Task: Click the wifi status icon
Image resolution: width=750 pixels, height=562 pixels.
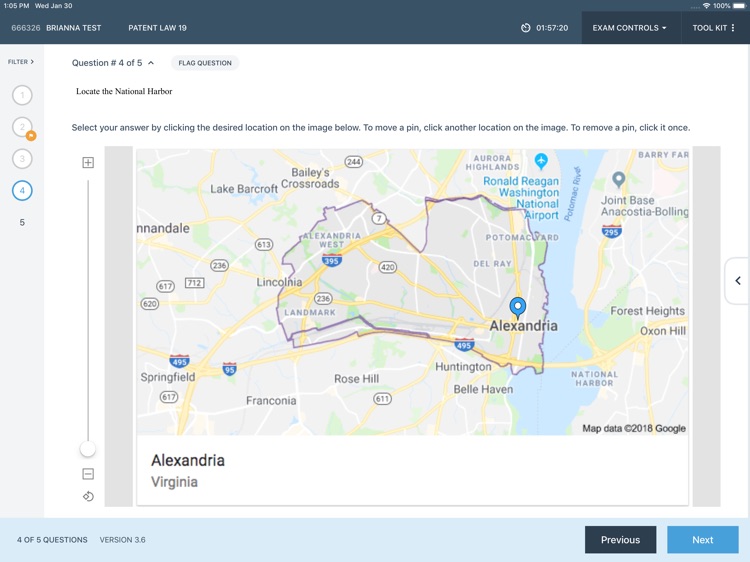Action: [x=706, y=6]
